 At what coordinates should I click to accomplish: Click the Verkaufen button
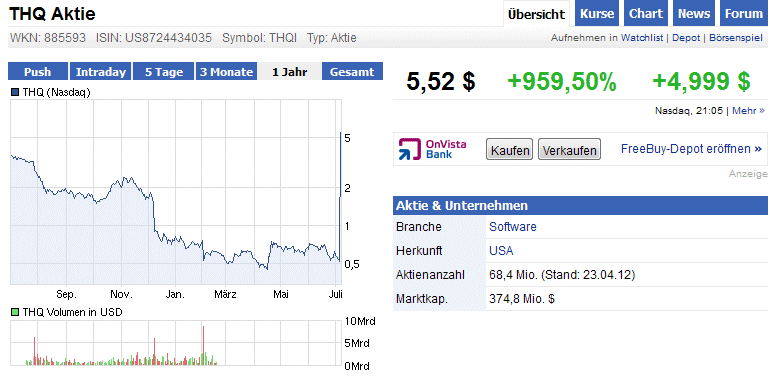(570, 149)
